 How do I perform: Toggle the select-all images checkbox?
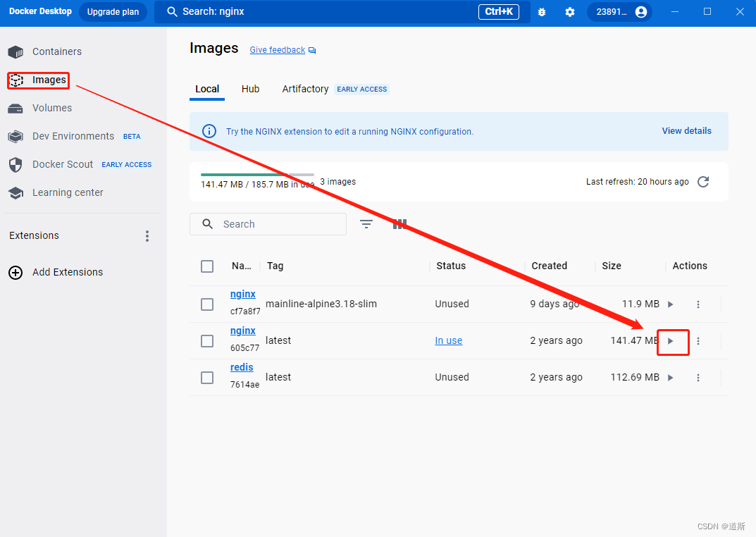[x=207, y=266]
